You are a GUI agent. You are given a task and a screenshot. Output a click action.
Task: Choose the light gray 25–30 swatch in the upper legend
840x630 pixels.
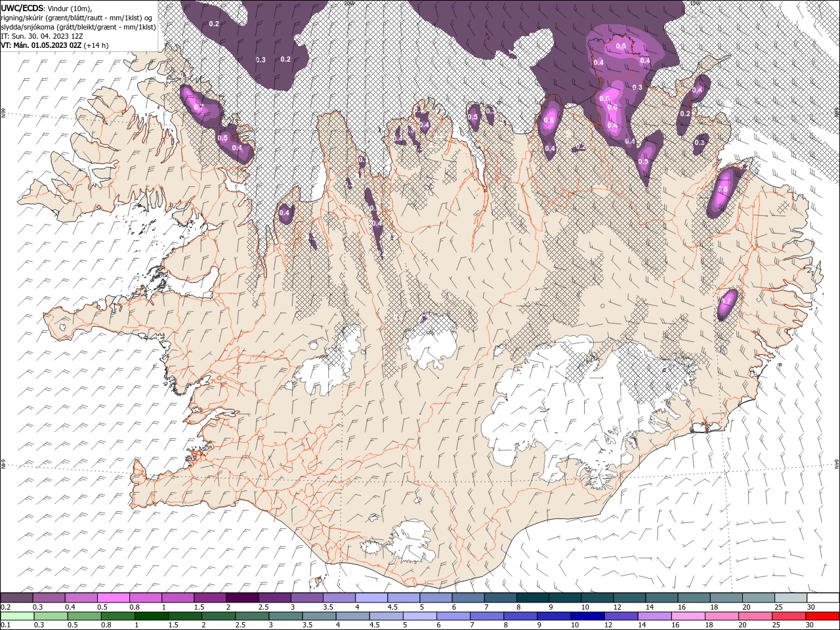click(x=791, y=597)
